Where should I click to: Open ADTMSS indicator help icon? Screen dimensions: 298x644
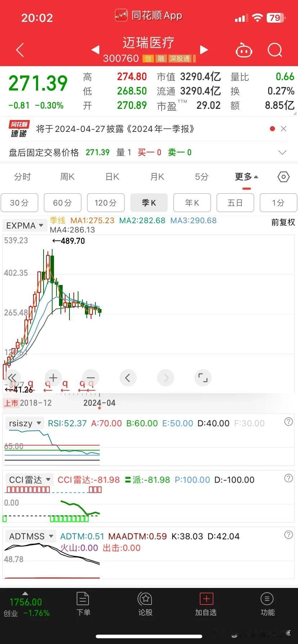point(288,535)
